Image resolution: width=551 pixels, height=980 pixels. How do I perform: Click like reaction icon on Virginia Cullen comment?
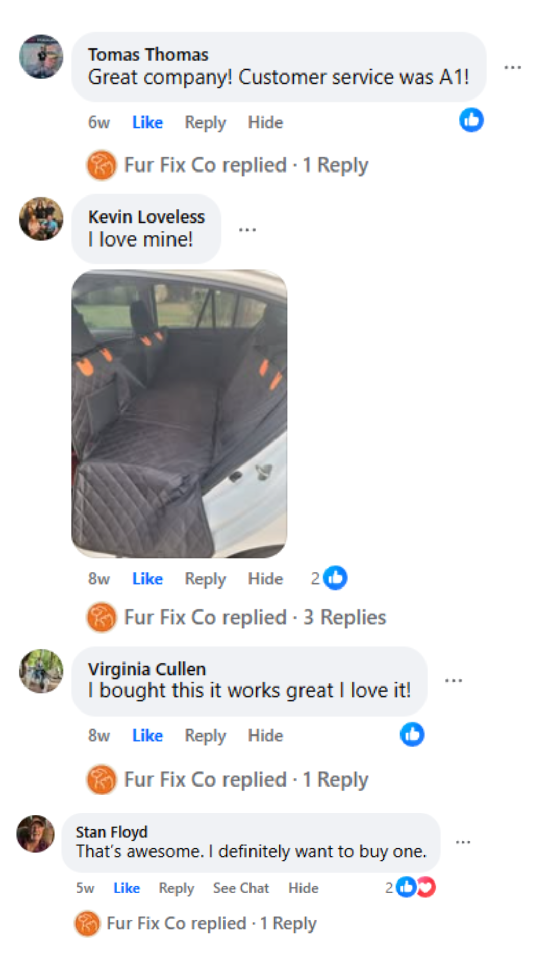[412, 734]
